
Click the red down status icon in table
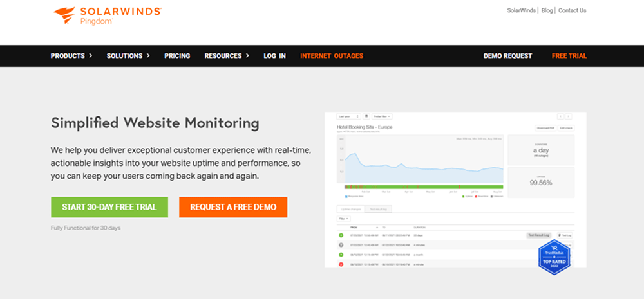coord(340,264)
